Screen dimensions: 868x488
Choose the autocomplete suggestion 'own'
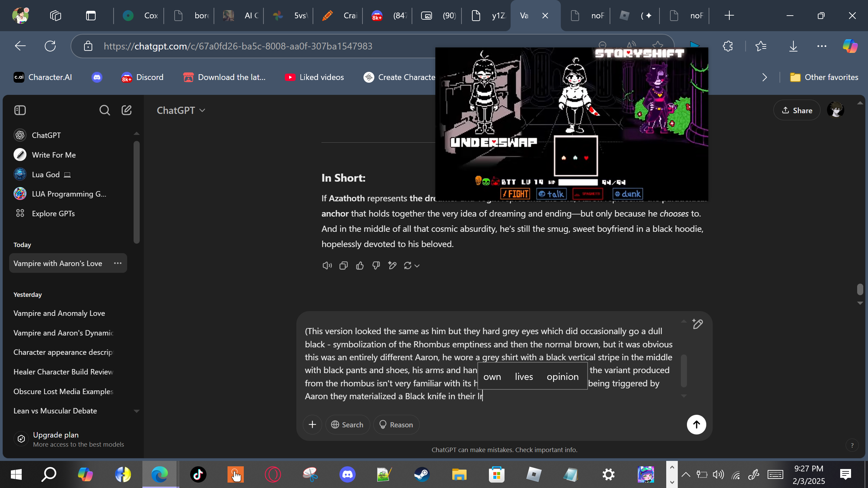coord(492,377)
